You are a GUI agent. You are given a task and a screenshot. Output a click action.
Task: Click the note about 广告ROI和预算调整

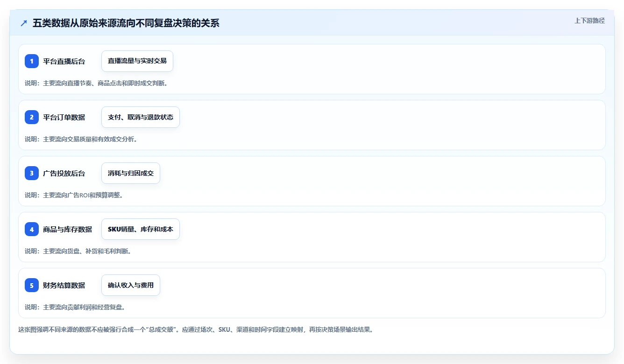pyautogui.click(x=74, y=195)
